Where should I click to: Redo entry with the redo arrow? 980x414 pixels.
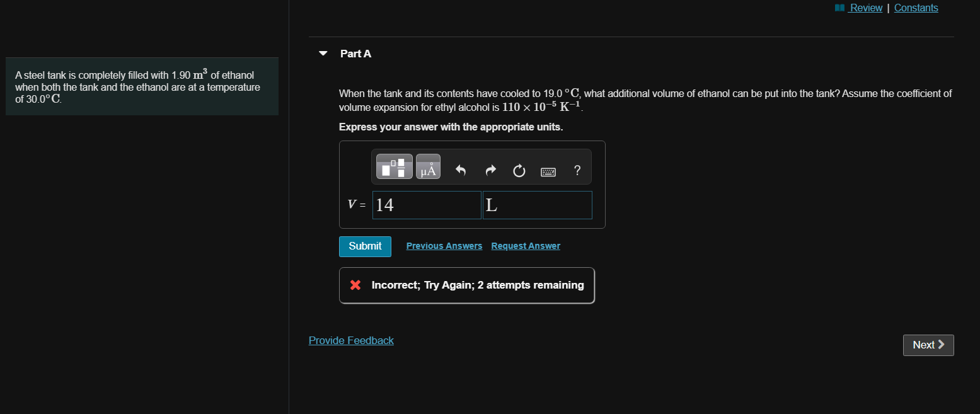coord(490,170)
